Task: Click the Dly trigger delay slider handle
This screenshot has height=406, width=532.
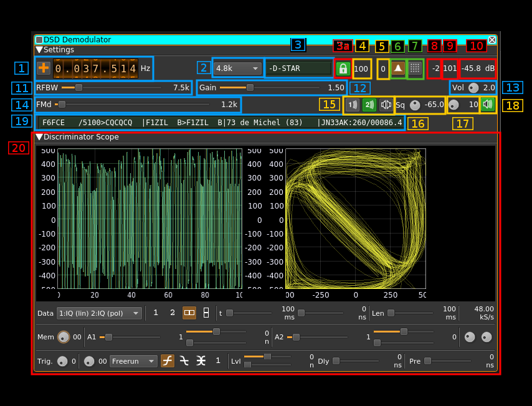Action: coord(336,361)
